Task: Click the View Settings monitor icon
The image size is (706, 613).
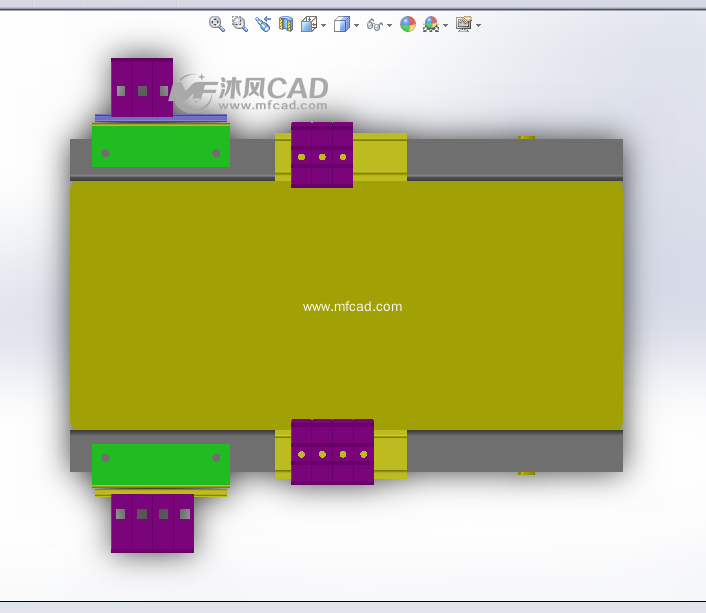Action: pos(463,24)
